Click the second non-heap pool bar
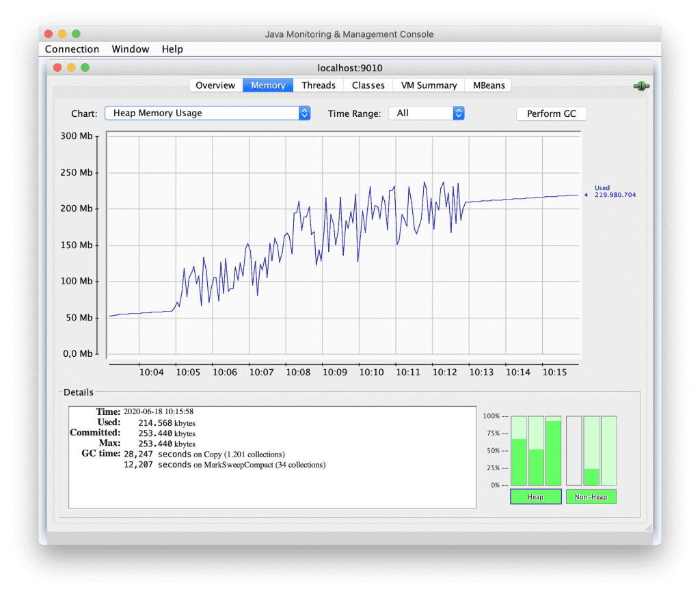 tap(591, 451)
